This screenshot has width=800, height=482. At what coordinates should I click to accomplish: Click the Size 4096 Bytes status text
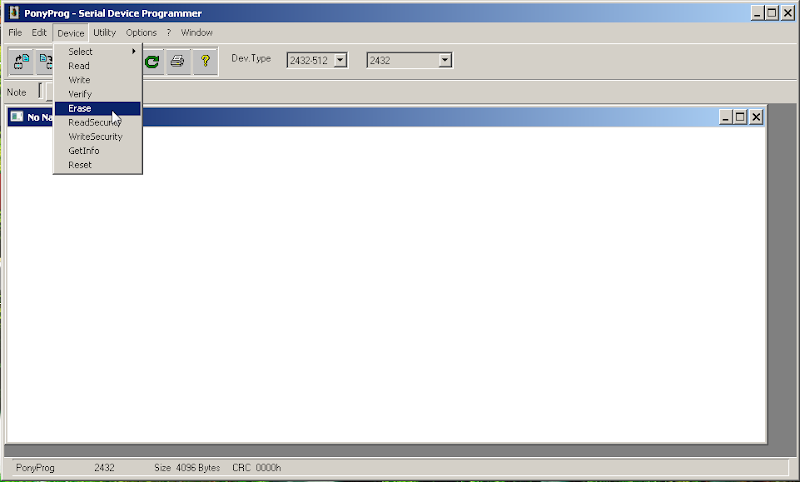(x=187, y=468)
